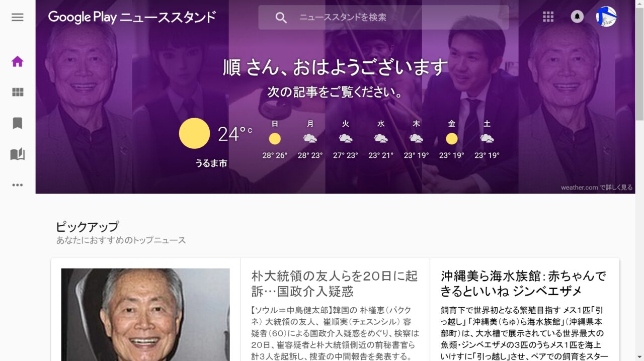Click the search magnifier icon

[x=281, y=18]
